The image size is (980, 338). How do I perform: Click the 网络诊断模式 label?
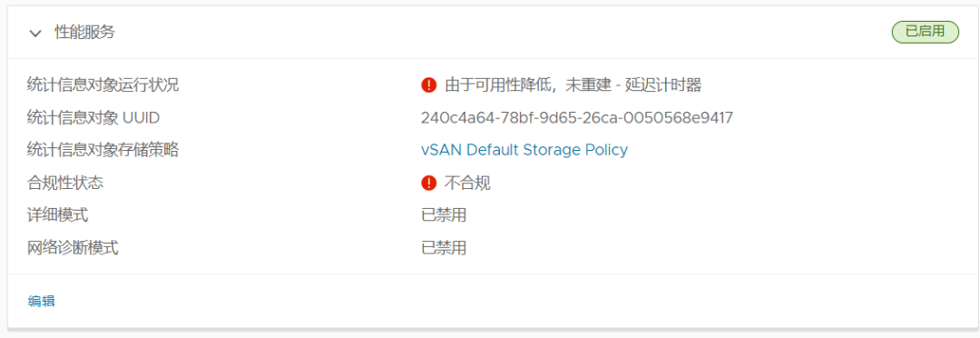(x=73, y=248)
